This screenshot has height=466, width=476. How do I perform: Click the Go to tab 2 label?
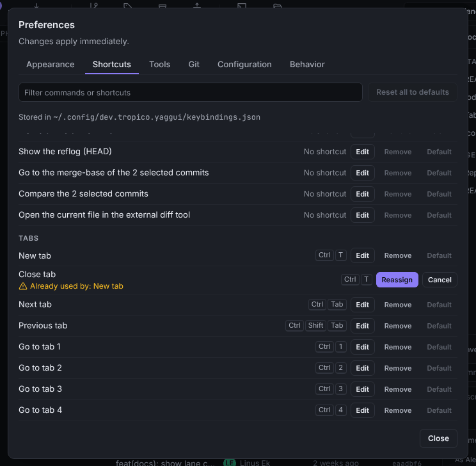click(40, 367)
